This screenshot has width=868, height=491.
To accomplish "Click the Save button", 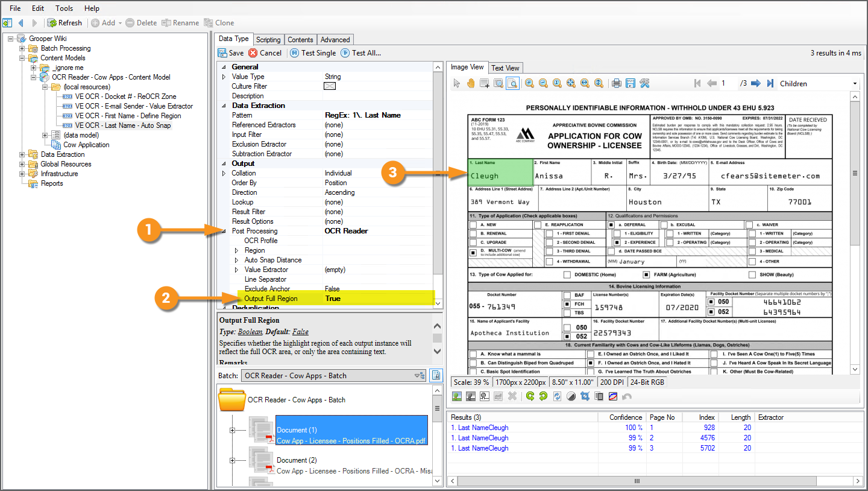I will 231,53.
